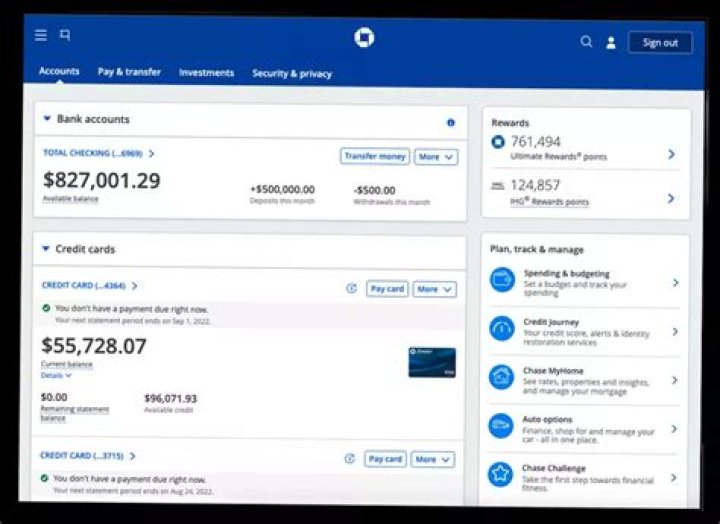Click the credit card image thumbnail

(x=432, y=362)
